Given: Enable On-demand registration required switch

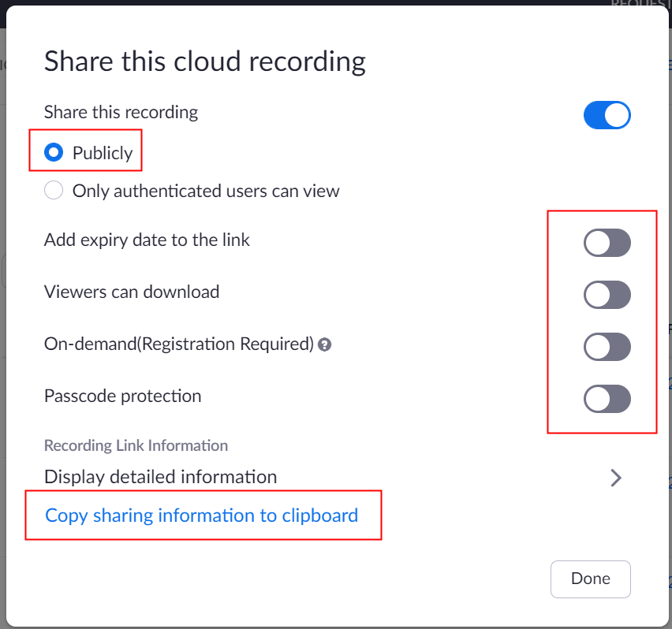Looking at the screenshot, I should pyautogui.click(x=607, y=347).
